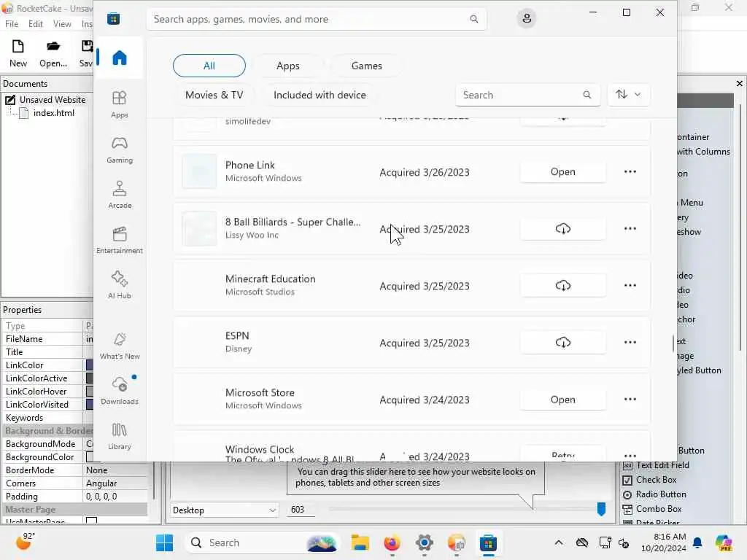Select the All filter tab
Viewport: 747px width, 560px height.
point(209,66)
